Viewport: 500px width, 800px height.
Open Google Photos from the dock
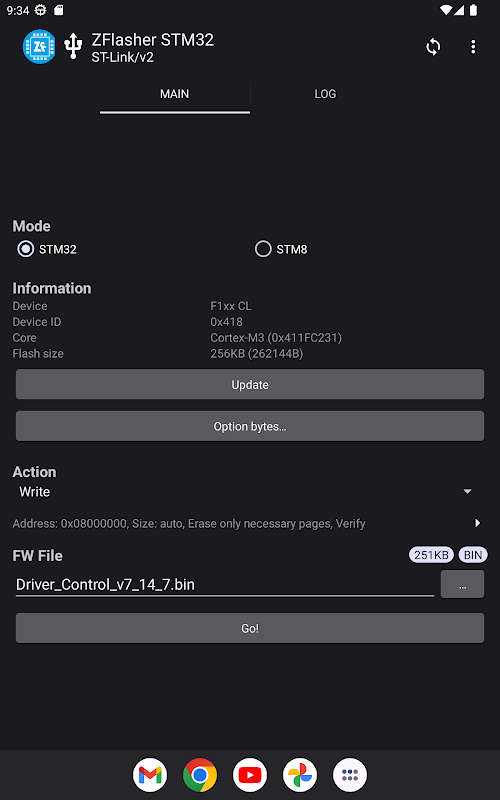tap(300, 774)
